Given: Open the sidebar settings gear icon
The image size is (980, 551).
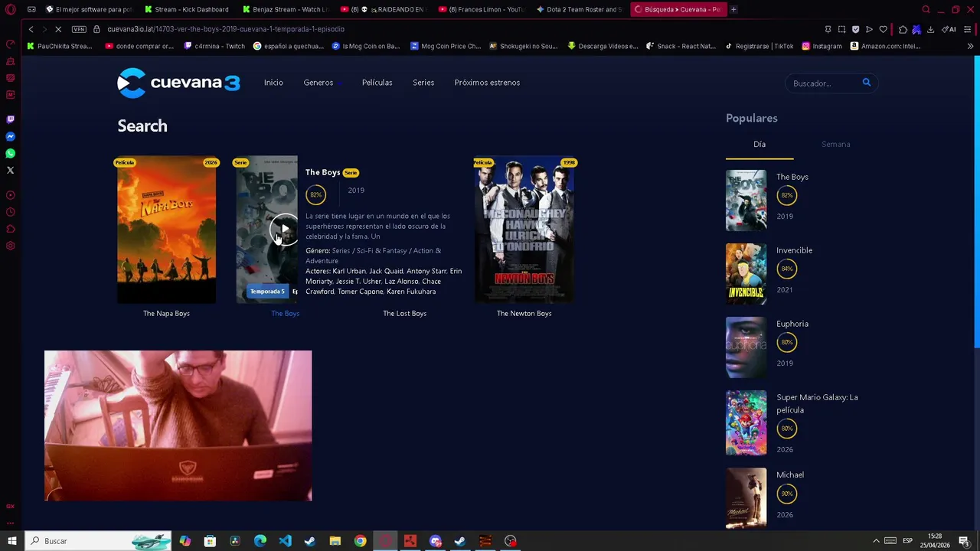Looking at the screenshot, I should point(11,246).
